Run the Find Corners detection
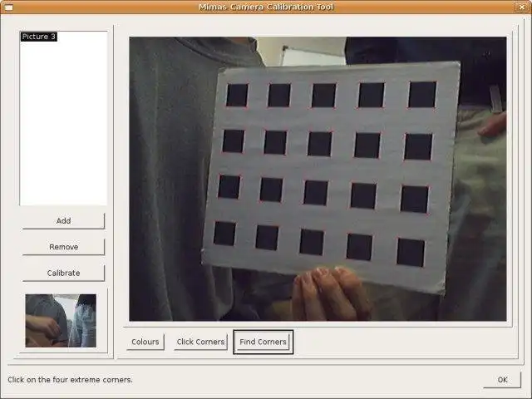 click(263, 342)
